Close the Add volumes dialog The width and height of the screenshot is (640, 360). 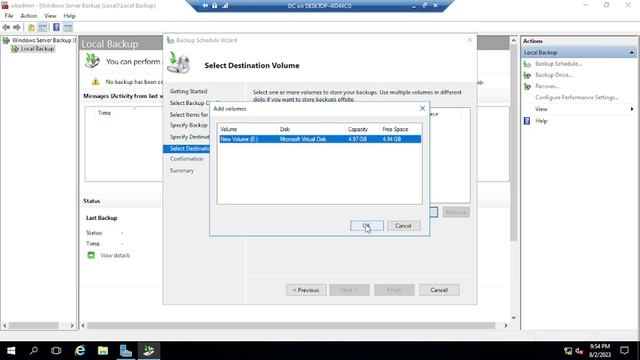point(422,108)
